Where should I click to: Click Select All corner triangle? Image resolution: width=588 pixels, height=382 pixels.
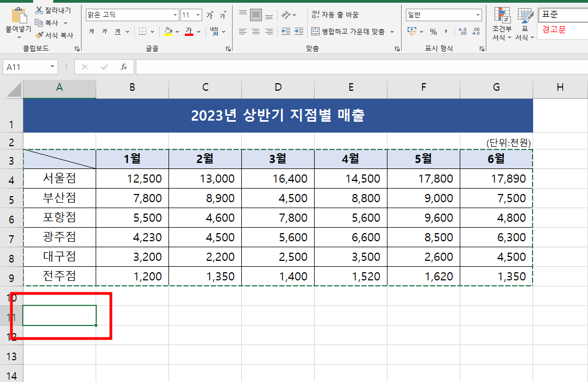pos(15,90)
